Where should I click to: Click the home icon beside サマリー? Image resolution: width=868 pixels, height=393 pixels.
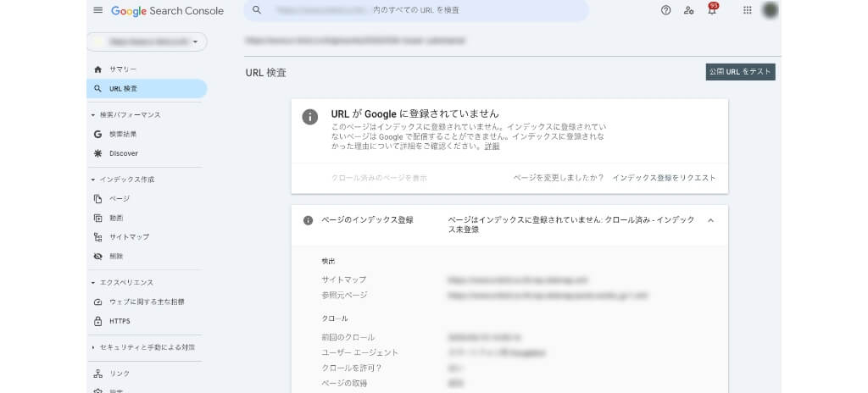tap(98, 69)
